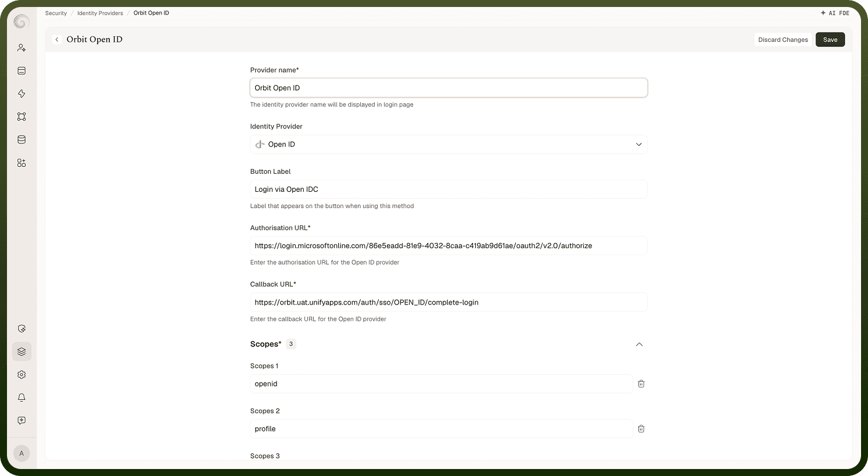Open the chat feedback icon in the sidebar

[x=21, y=420]
